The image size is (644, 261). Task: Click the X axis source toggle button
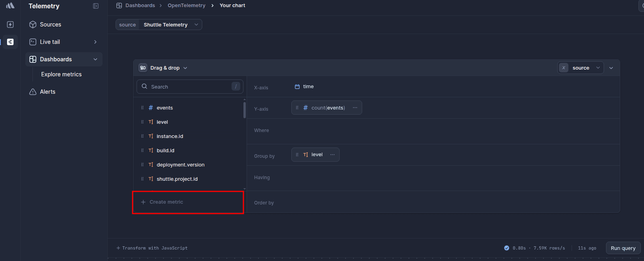[564, 68]
